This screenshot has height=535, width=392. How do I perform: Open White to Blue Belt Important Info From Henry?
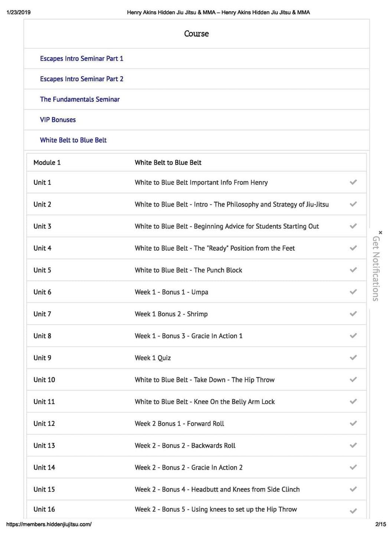coord(201,182)
